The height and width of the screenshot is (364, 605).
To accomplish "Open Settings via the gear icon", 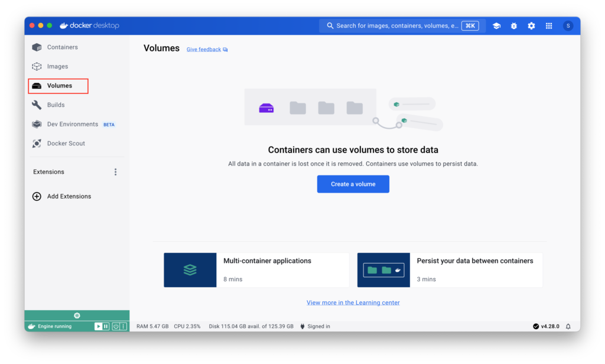I will pyautogui.click(x=531, y=26).
